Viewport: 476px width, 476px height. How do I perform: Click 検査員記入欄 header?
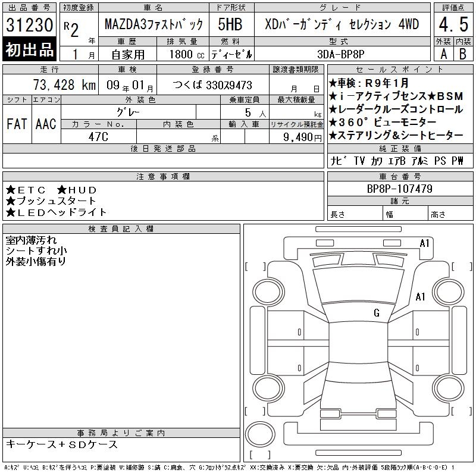pyautogui.click(x=121, y=229)
